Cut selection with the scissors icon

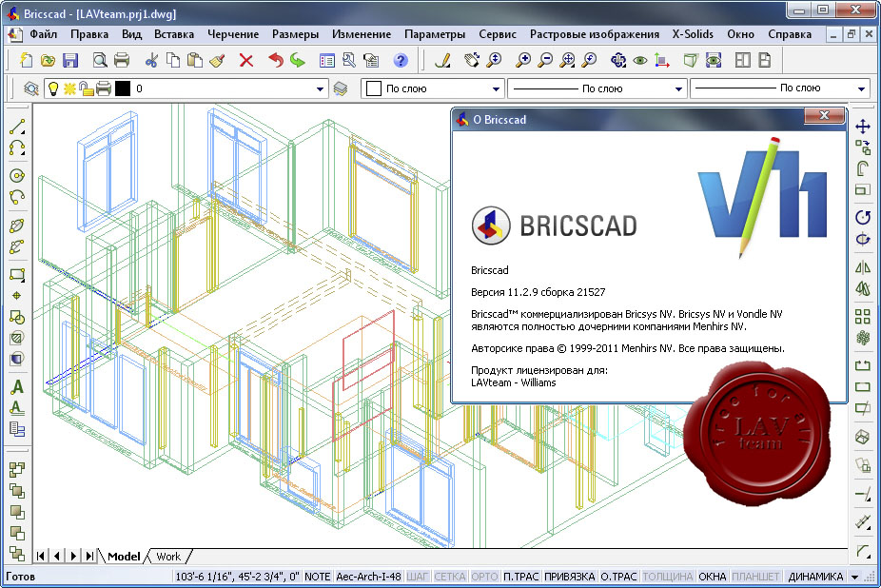(x=151, y=60)
